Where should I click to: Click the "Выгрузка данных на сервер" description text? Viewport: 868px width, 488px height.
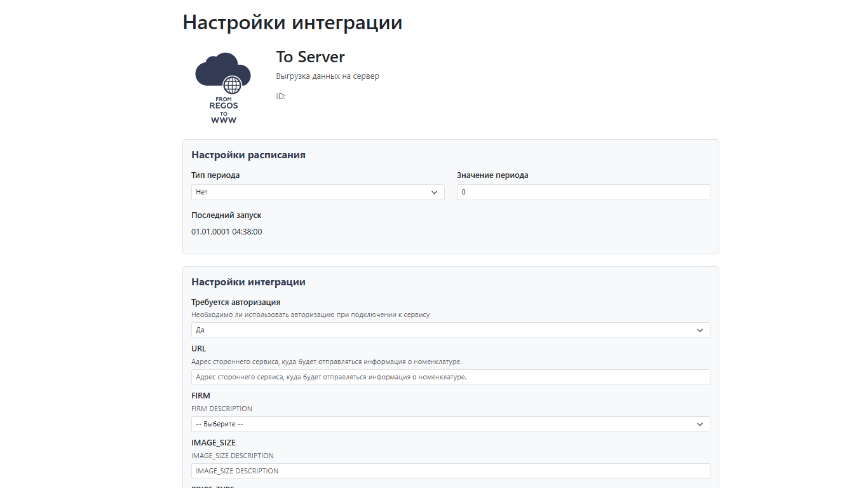(327, 76)
